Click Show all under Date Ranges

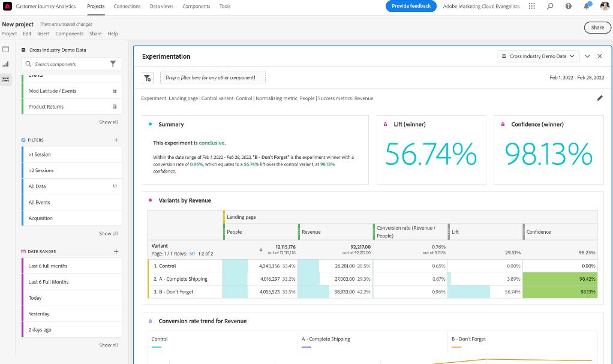coord(109,345)
